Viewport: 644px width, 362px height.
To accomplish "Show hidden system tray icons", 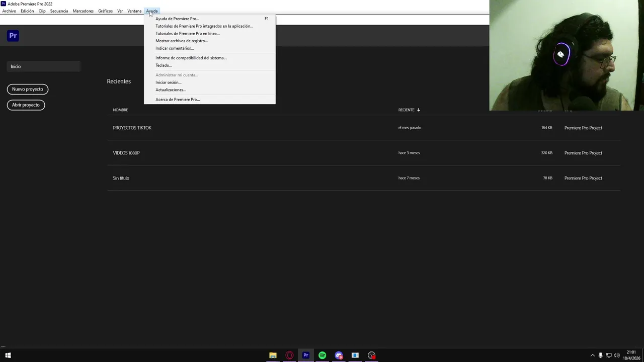I will click(x=592, y=355).
